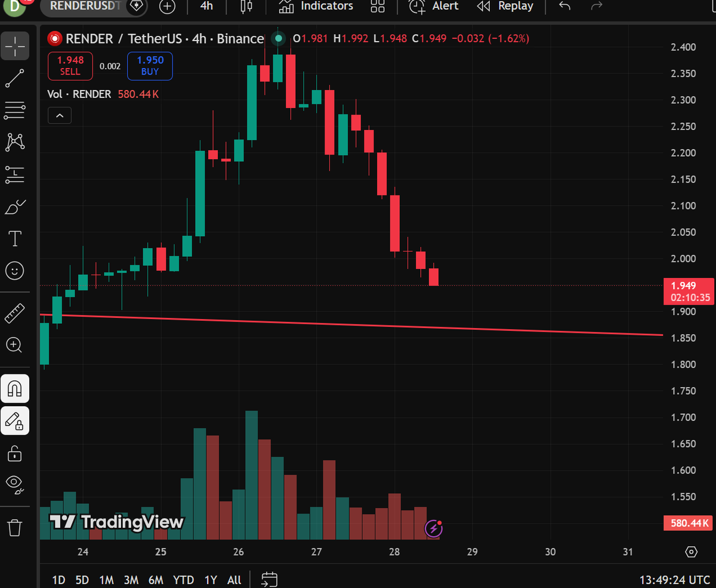Activate the zoom in tool
This screenshot has width=716, height=588.
(15, 345)
